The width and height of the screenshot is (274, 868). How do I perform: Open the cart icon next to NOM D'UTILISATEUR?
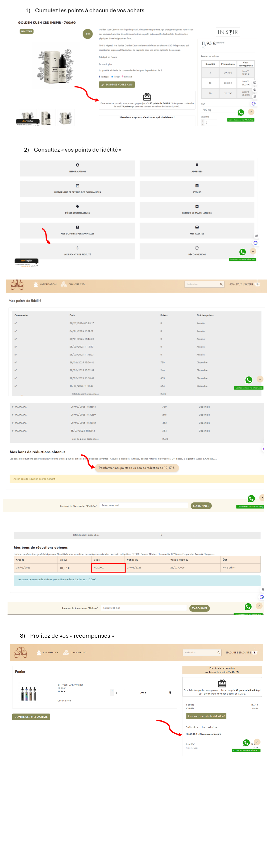pyautogui.click(x=257, y=283)
